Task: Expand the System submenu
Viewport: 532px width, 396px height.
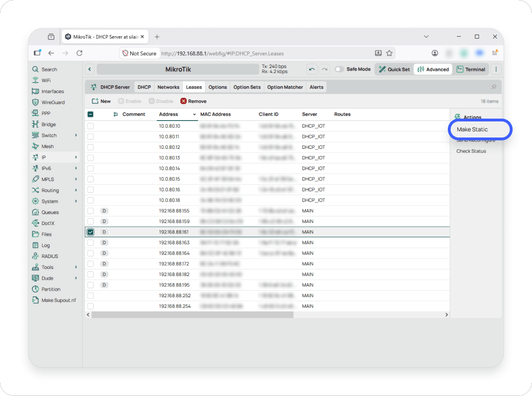Action: [76, 201]
